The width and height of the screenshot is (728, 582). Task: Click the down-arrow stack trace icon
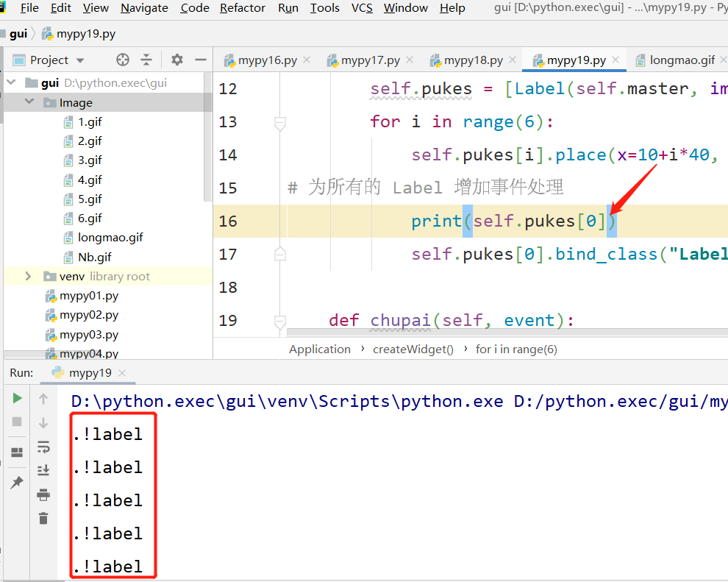point(43,422)
